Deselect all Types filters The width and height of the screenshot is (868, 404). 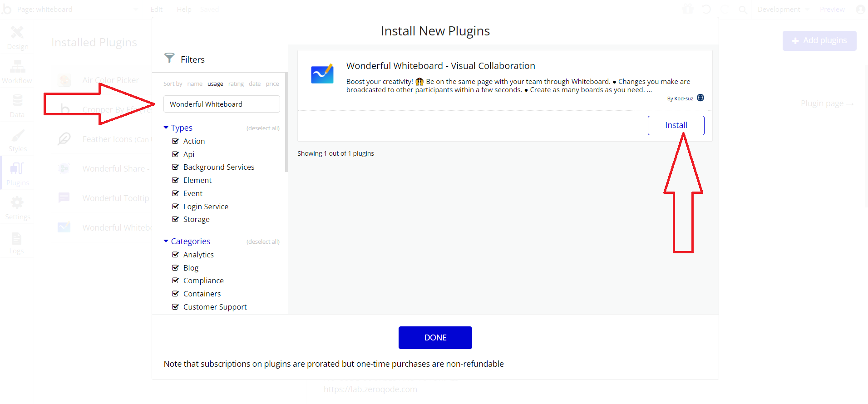[x=263, y=128]
